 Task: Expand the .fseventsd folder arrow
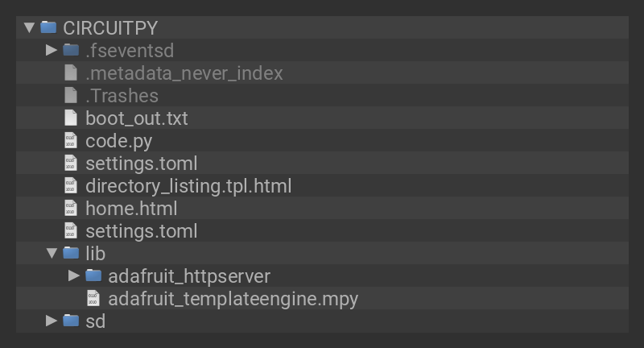click(x=52, y=50)
